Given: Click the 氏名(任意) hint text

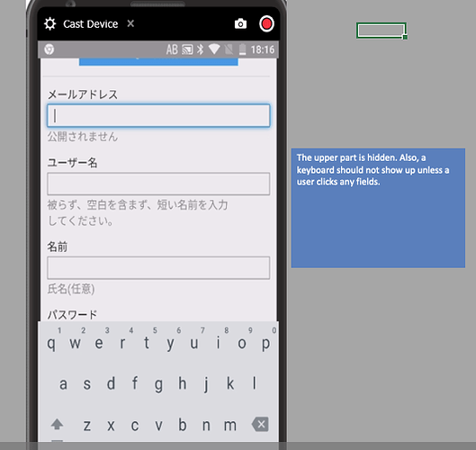Looking at the screenshot, I should (x=71, y=289).
